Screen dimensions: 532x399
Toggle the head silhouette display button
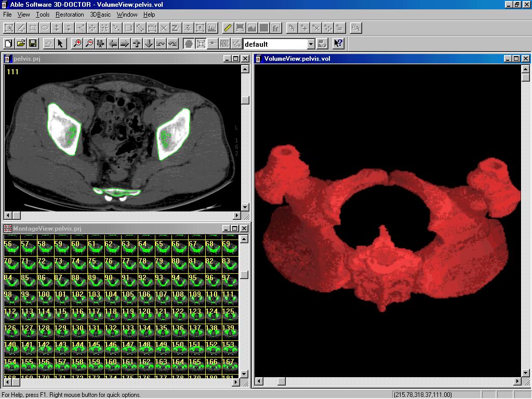189,44
